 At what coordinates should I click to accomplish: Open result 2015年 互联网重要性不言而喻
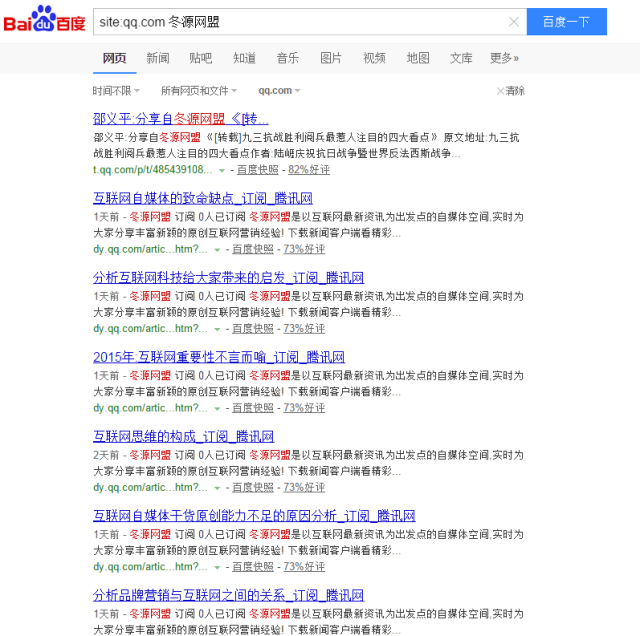tap(219, 357)
